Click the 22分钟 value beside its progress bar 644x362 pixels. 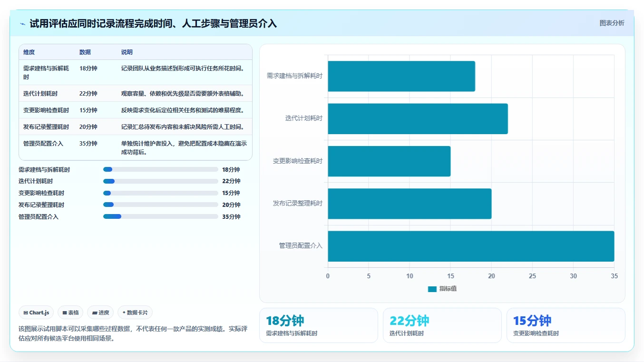231,181
